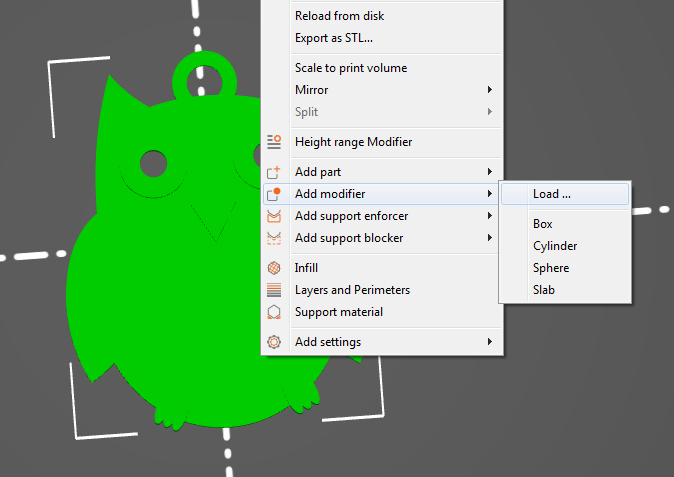Screen dimensions: 674x477
Task: Add a Cylinder modifier
Action: 555,246
